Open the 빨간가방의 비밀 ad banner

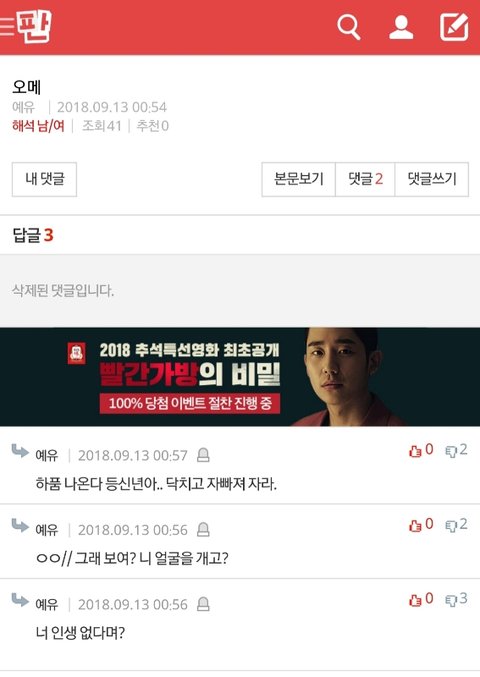click(x=240, y=377)
